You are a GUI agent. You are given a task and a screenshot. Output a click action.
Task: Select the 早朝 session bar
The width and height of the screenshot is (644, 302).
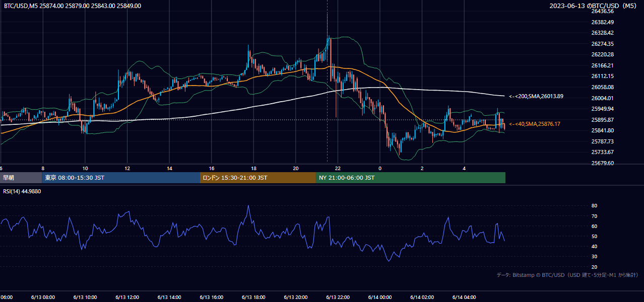coord(21,178)
